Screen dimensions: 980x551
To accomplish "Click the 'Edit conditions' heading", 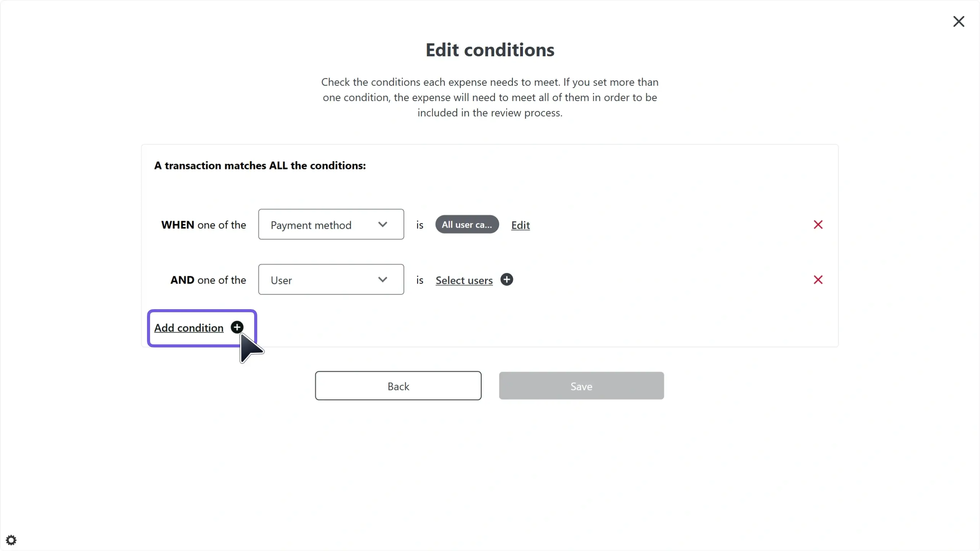I will pos(490,50).
